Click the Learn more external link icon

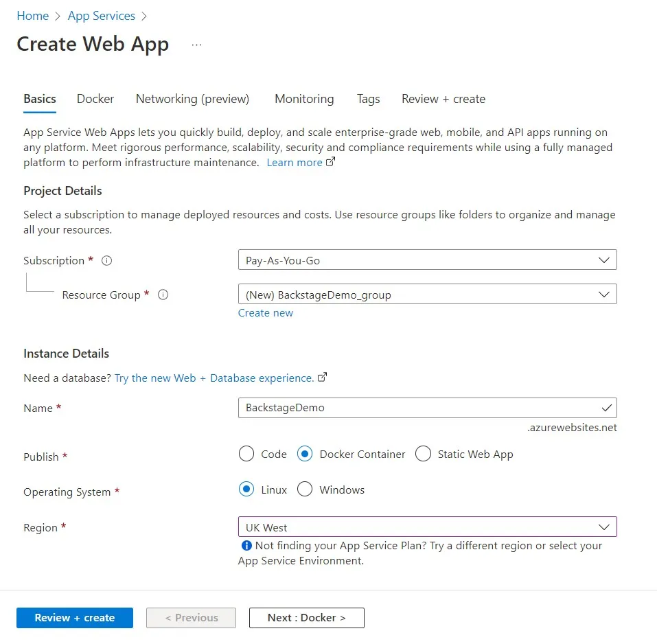(331, 161)
